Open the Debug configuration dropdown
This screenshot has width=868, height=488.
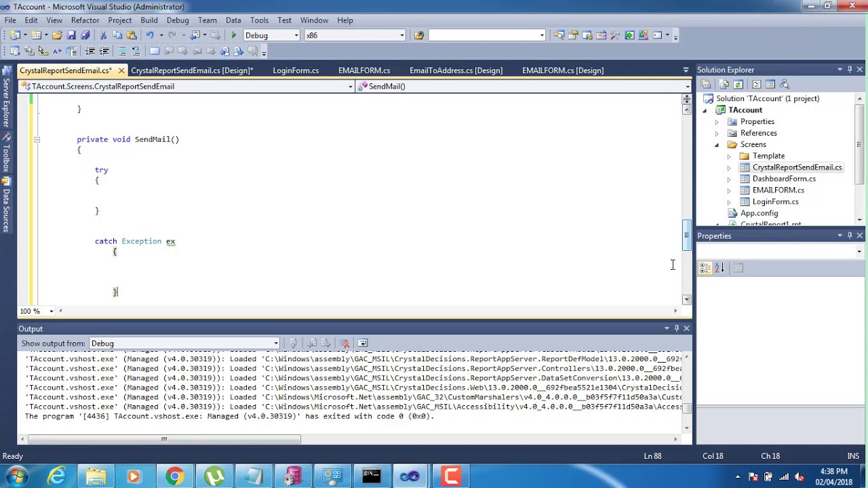[296, 35]
